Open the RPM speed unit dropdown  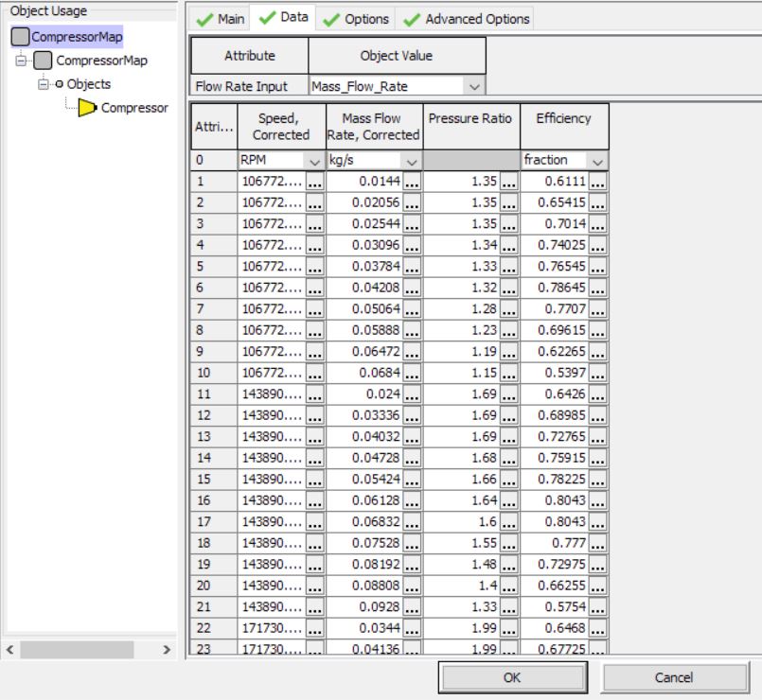[x=314, y=161]
